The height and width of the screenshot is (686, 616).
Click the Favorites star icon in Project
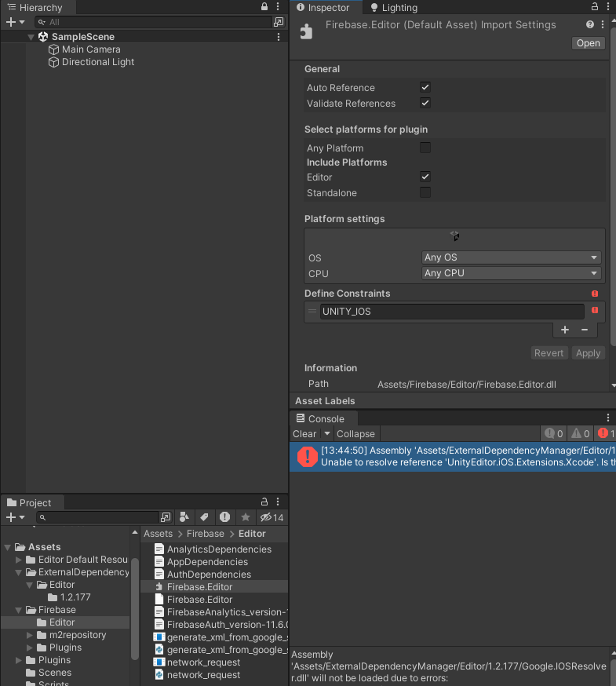point(246,517)
